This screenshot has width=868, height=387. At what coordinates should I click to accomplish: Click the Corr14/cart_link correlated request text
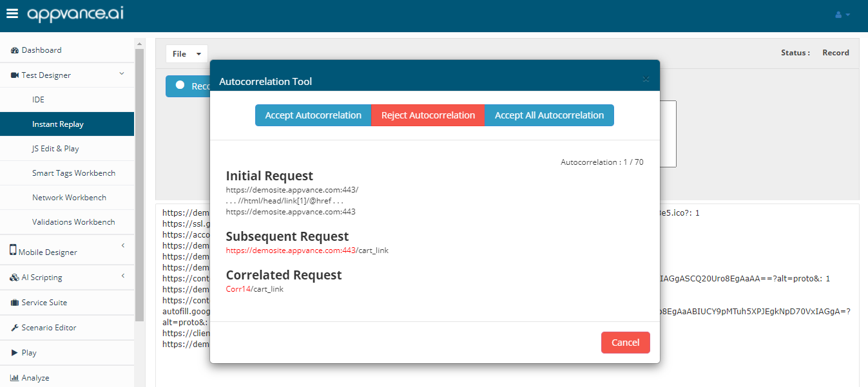[255, 289]
